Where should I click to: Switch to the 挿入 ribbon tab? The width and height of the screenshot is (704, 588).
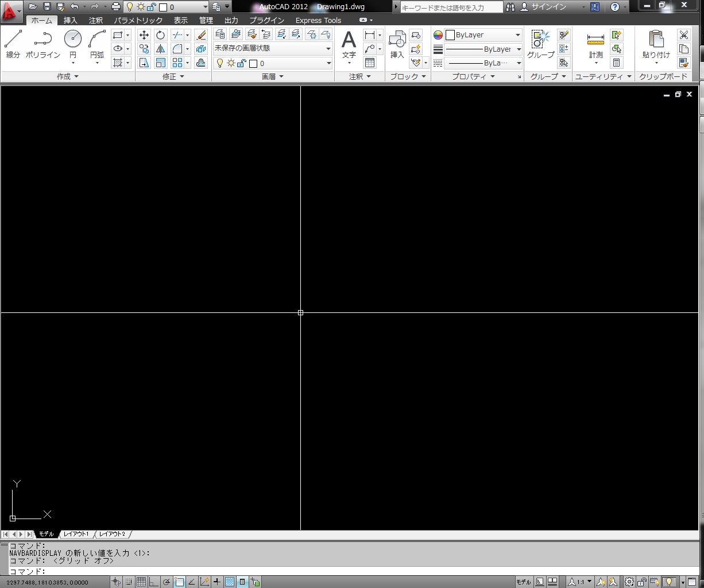(x=70, y=20)
